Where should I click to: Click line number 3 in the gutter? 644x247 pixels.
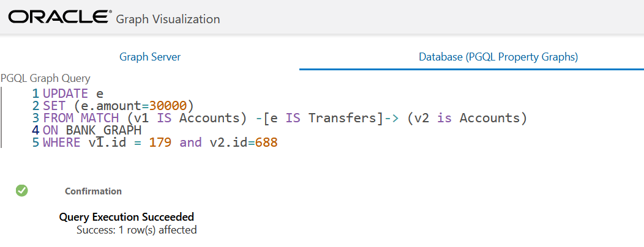coord(36,118)
